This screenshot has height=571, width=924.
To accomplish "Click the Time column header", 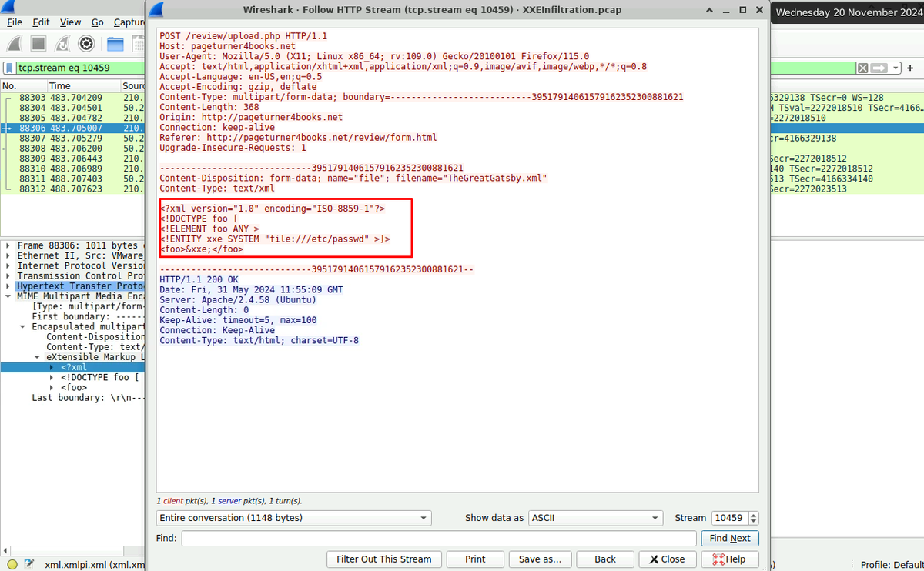I will 84,86.
